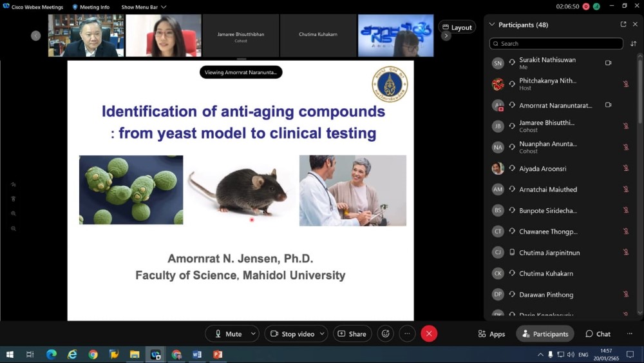
Task: Open the reactions emoji button
Action: 385,333
